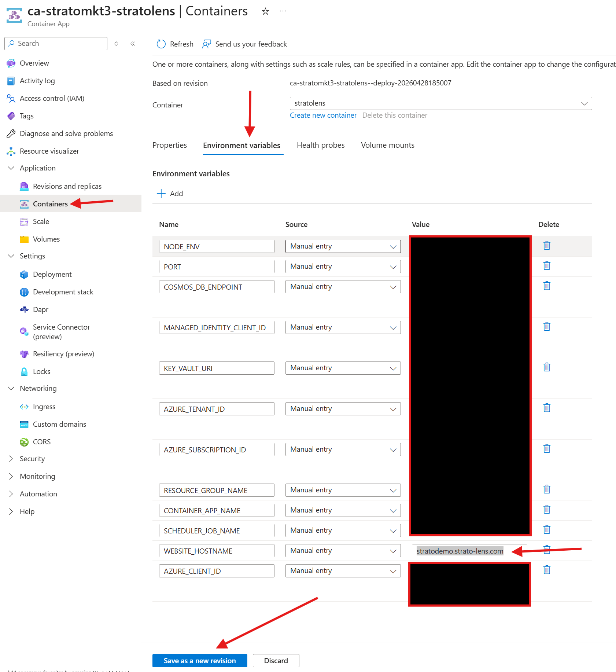Click the Create new container link
This screenshot has height=672, width=616.
(x=323, y=115)
